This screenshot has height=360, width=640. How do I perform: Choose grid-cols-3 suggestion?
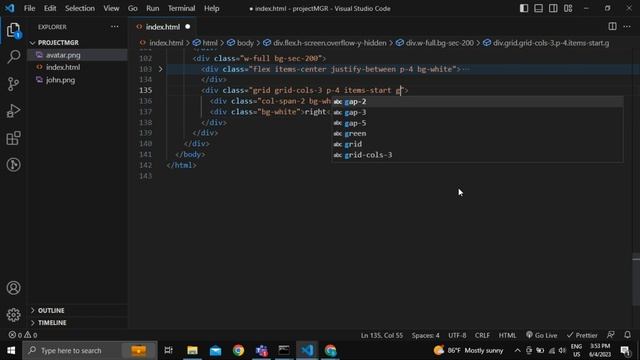(477, 155)
